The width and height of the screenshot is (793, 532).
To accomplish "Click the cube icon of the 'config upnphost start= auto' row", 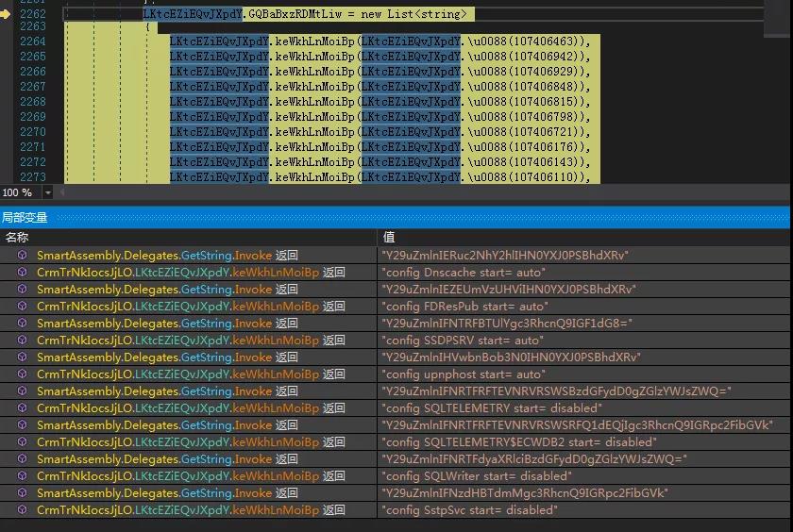I will (22, 374).
